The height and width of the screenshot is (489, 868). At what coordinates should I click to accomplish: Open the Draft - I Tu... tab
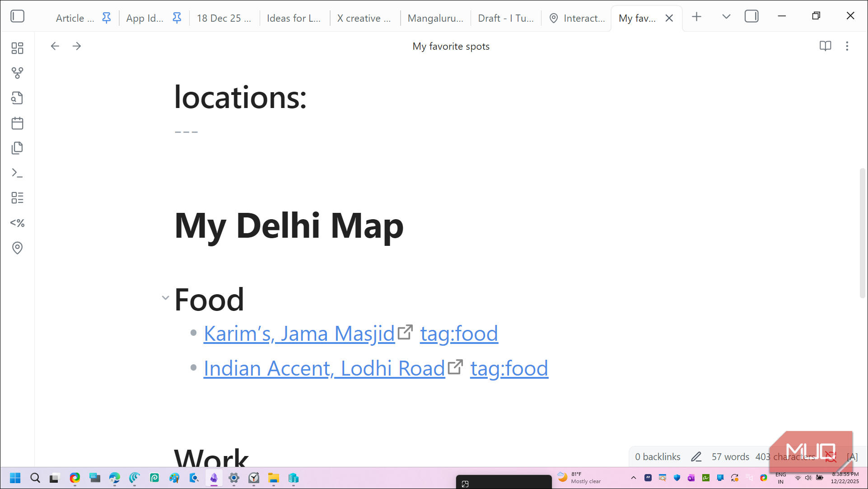pyautogui.click(x=506, y=18)
